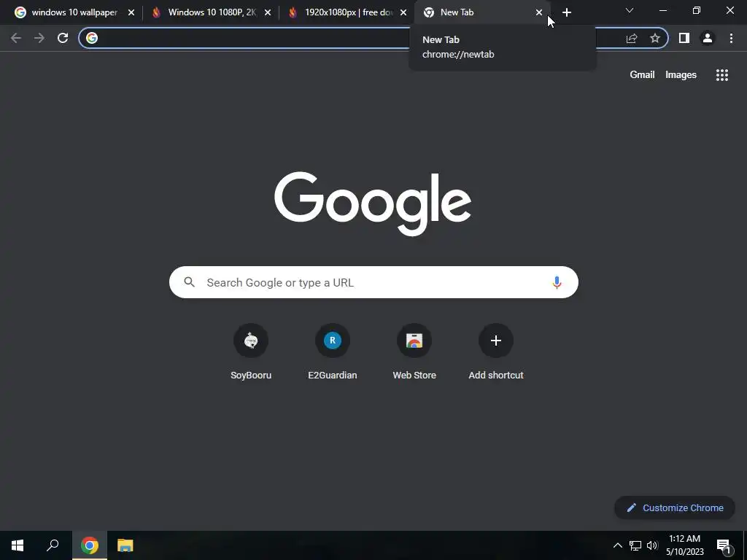Open the Web Store shortcut
The image size is (747, 560).
(x=414, y=351)
